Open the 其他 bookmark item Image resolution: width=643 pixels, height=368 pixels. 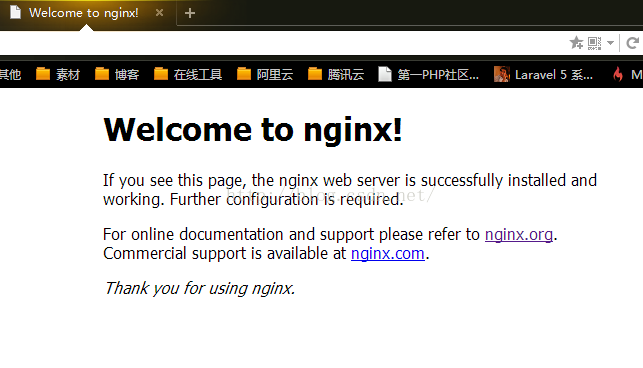click(10, 74)
